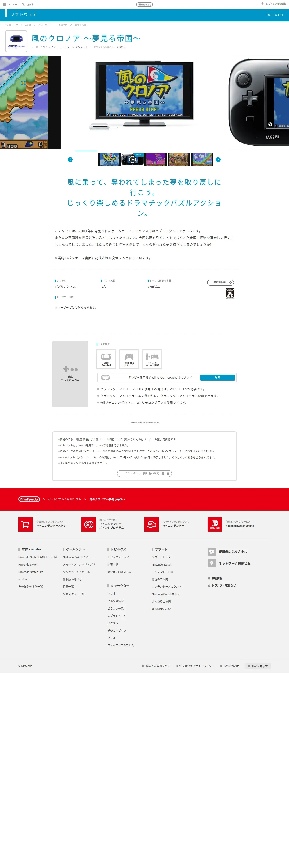The width and height of the screenshot is (289, 868).
Task: Select the Wii U PRO controller icon
Action: pos(129,359)
